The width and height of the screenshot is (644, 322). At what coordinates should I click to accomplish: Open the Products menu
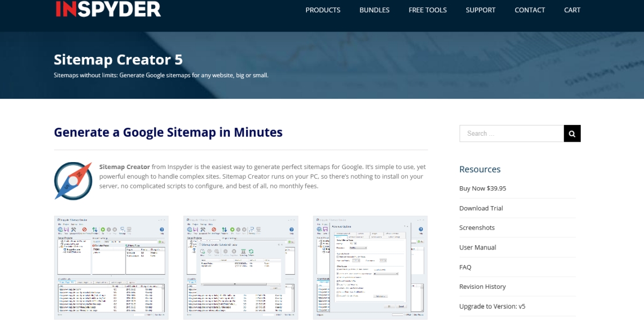(x=323, y=10)
